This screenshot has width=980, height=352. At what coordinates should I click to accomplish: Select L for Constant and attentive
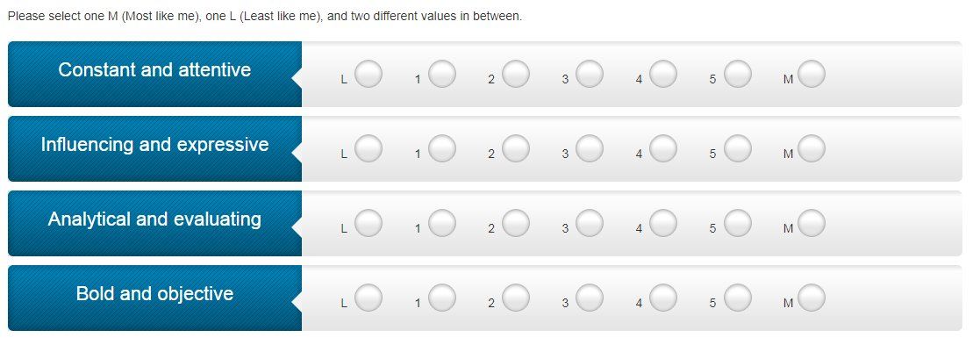(x=368, y=75)
